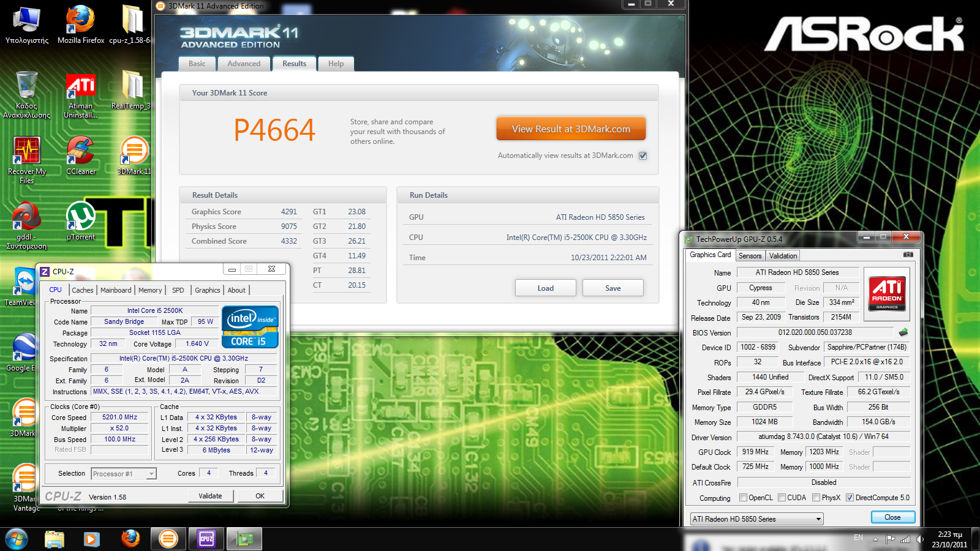
Task: Open the Computer desktop icon
Action: tap(27, 25)
